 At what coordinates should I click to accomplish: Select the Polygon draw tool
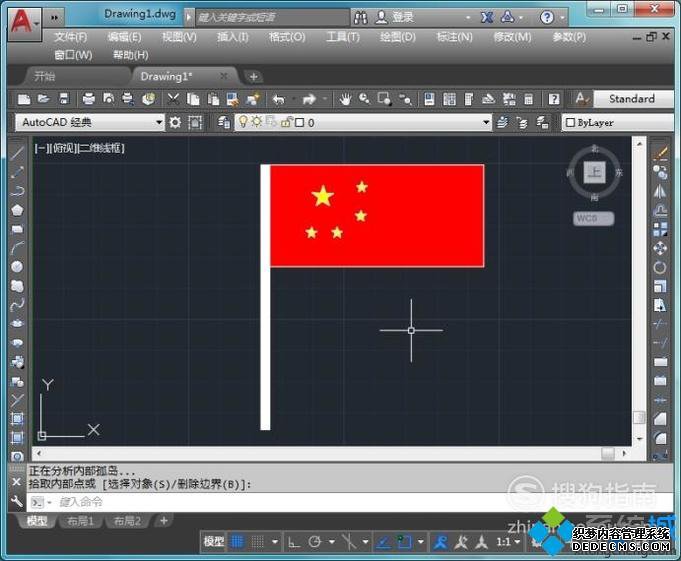point(17,210)
